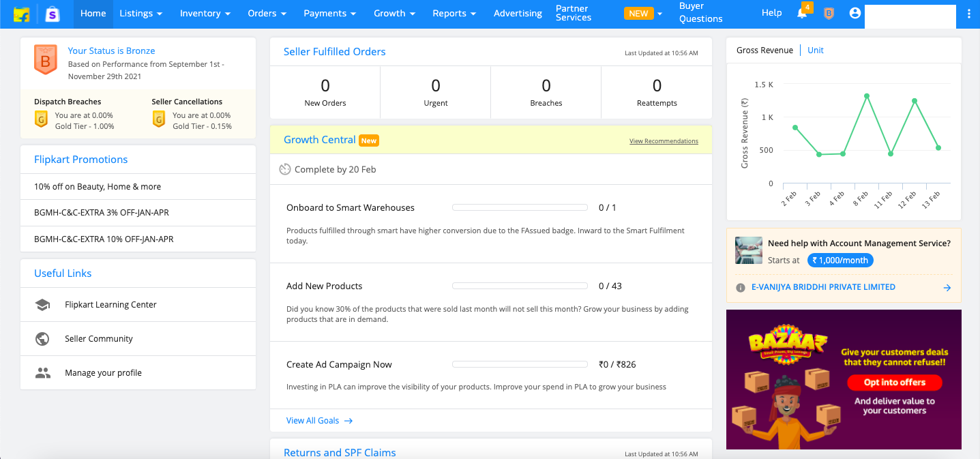Open the 10% off on Beauty, Home & more promotion

[138, 187]
